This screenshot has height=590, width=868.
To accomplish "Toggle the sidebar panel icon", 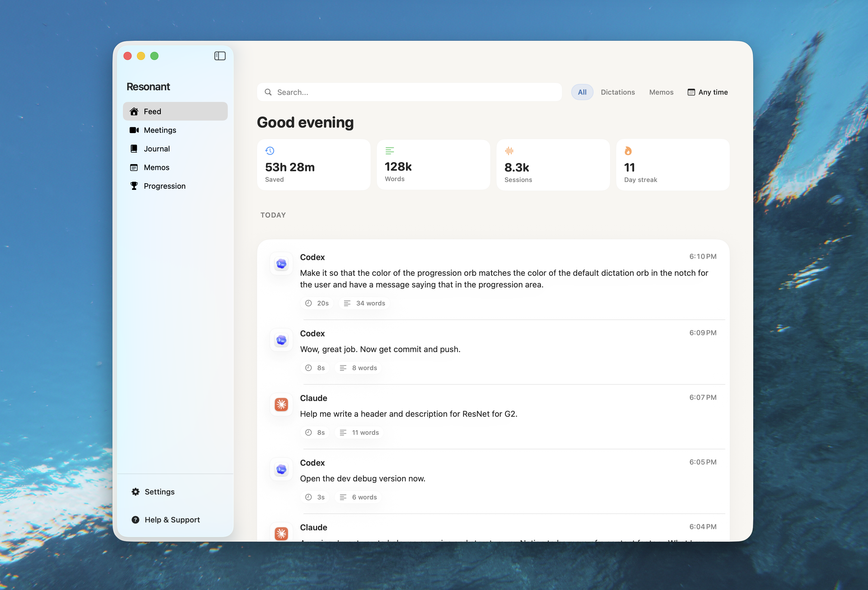I will (x=220, y=56).
